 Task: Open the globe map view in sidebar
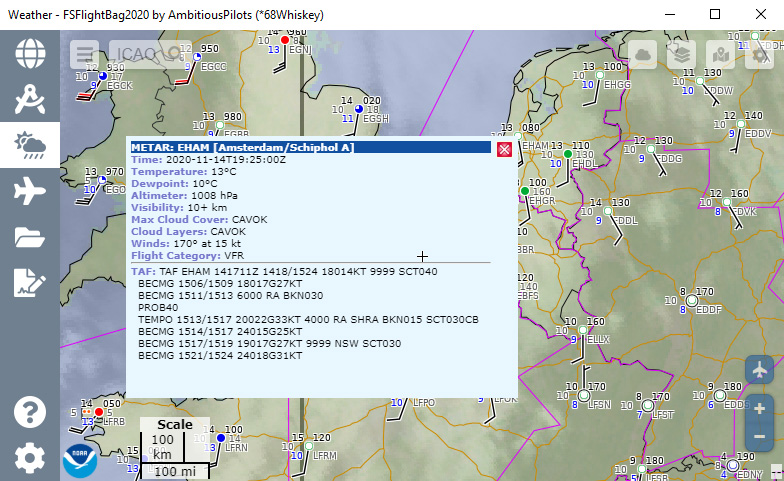(30, 53)
